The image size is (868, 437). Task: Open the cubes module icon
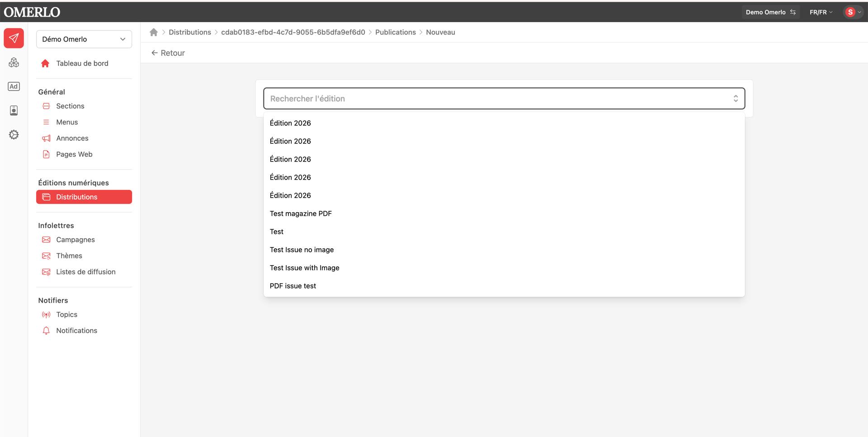[x=14, y=62]
